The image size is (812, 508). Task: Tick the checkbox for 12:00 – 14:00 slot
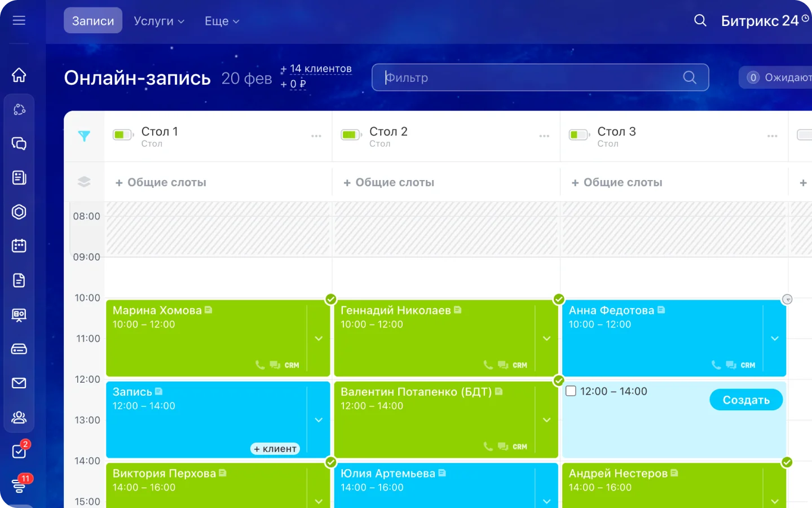pyautogui.click(x=571, y=391)
